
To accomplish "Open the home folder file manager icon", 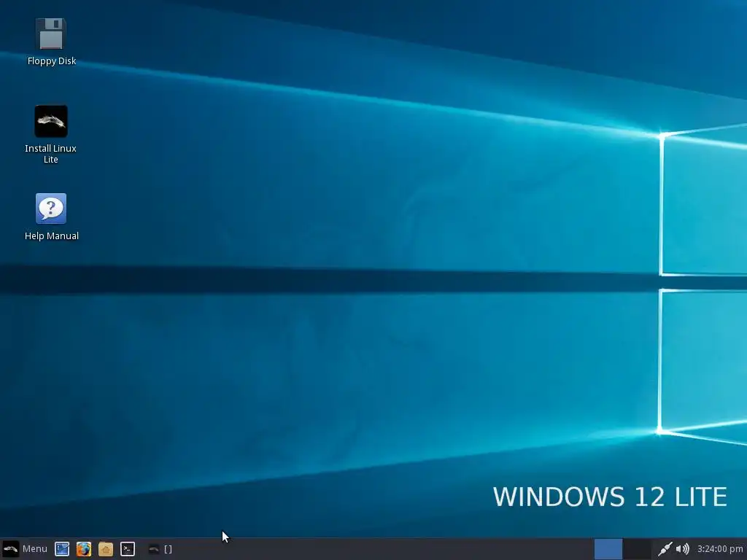I will tap(106, 549).
